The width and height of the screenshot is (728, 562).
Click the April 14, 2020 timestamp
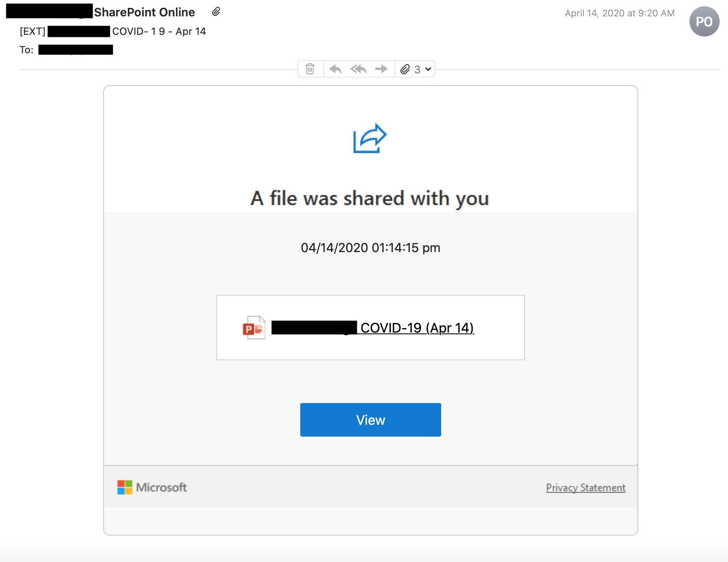[x=620, y=13]
